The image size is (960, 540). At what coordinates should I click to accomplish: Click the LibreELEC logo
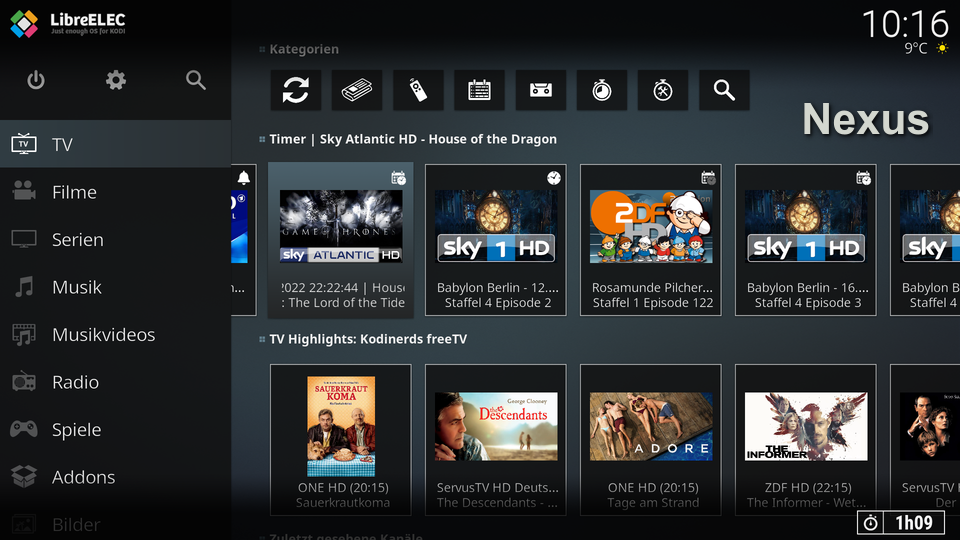[x=67, y=24]
